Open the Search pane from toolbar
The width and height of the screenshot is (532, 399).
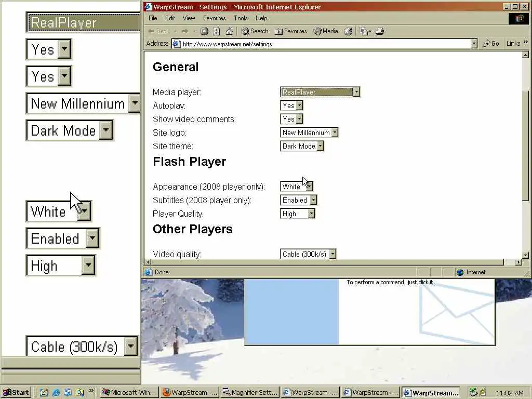[x=255, y=31]
